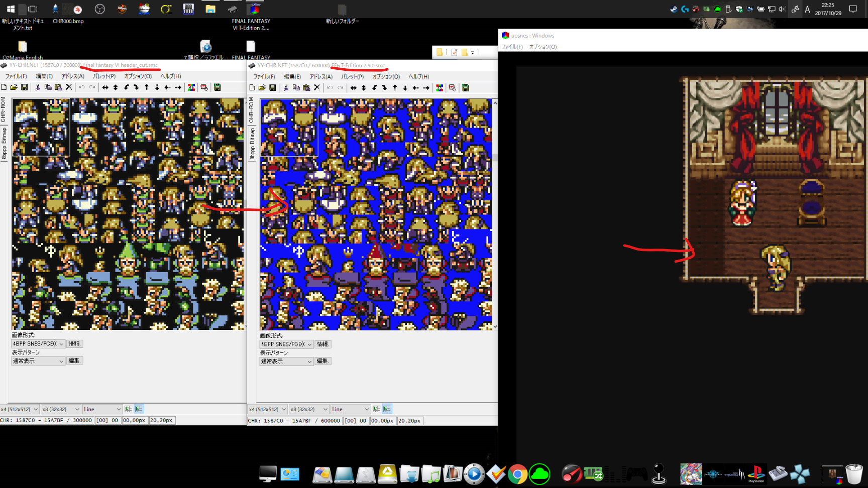Click shift down arrow in T-Edition window
Viewport: 868px width, 488px height.
pos(405,88)
